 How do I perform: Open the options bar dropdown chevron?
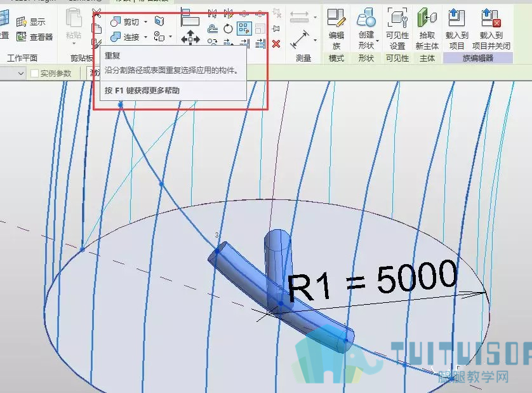(x=21, y=73)
